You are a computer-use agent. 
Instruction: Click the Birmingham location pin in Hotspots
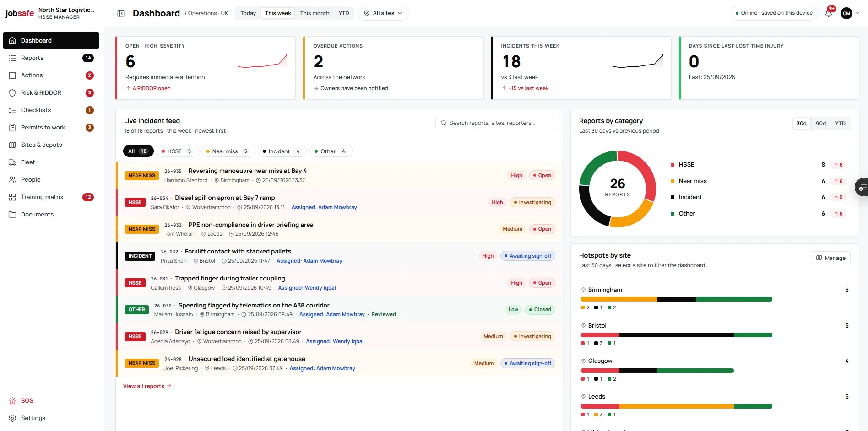point(583,290)
